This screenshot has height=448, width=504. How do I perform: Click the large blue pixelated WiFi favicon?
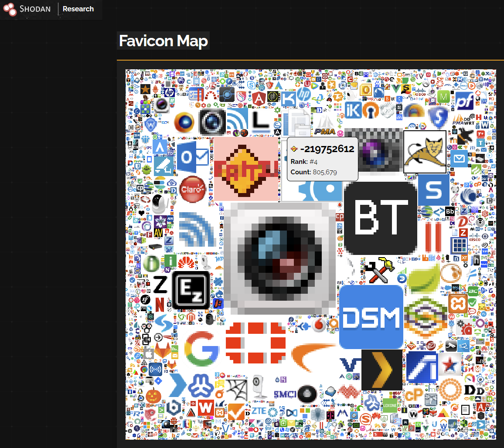click(197, 229)
